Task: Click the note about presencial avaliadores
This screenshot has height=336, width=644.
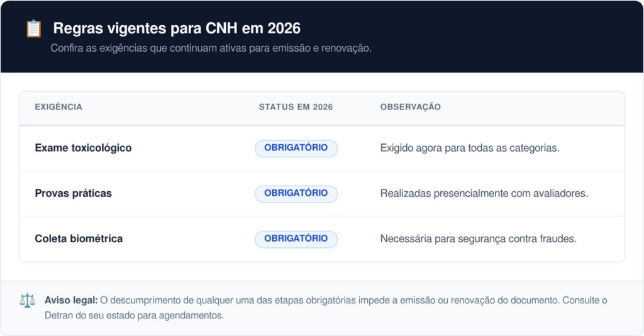Action: pos(484,193)
